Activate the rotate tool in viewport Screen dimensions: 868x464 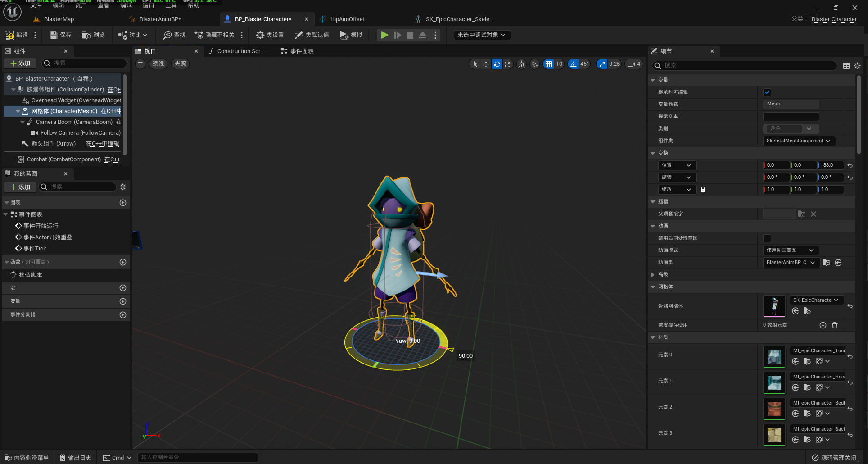click(497, 64)
